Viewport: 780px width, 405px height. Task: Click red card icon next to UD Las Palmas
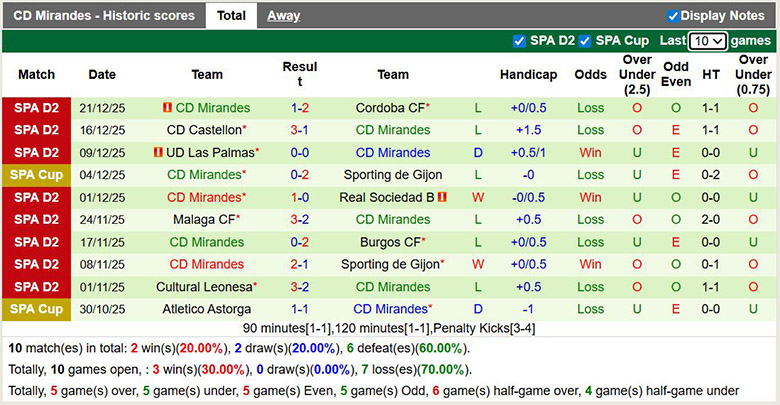(158, 153)
